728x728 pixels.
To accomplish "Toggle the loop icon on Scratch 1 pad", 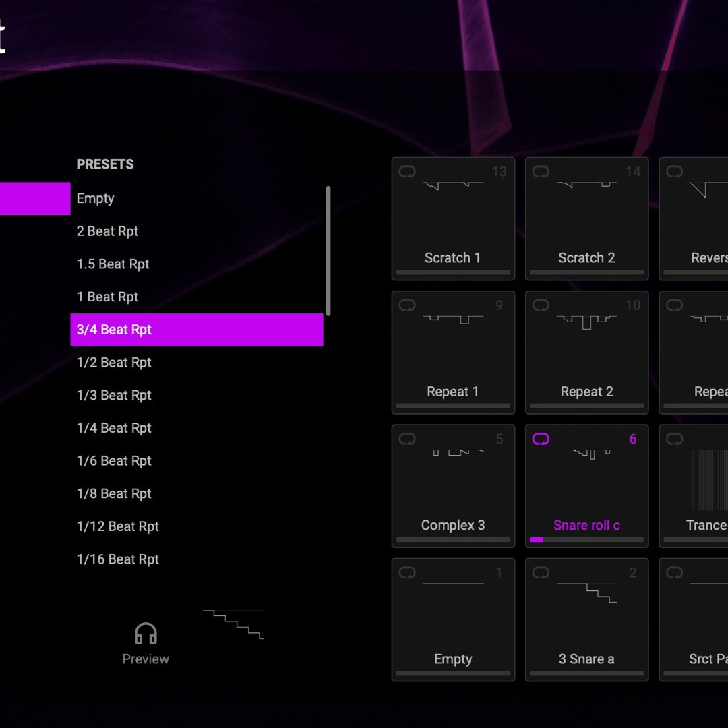I will point(406,172).
